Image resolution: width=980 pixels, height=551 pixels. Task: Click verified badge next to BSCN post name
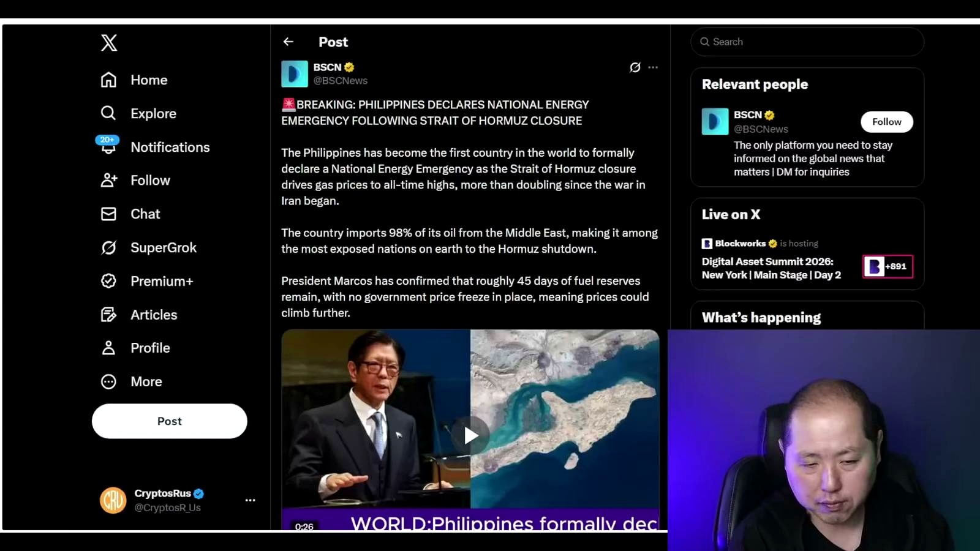pyautogui.click(x=349, y=67)
